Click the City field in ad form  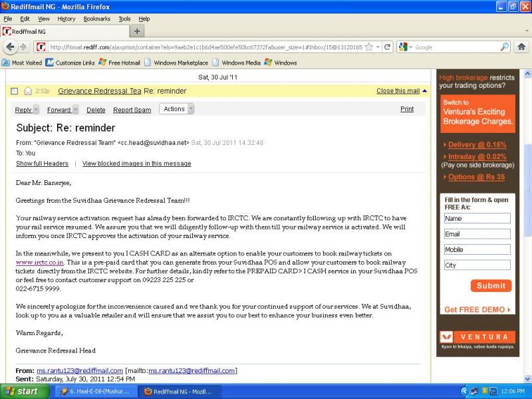[x=477, y=265]
